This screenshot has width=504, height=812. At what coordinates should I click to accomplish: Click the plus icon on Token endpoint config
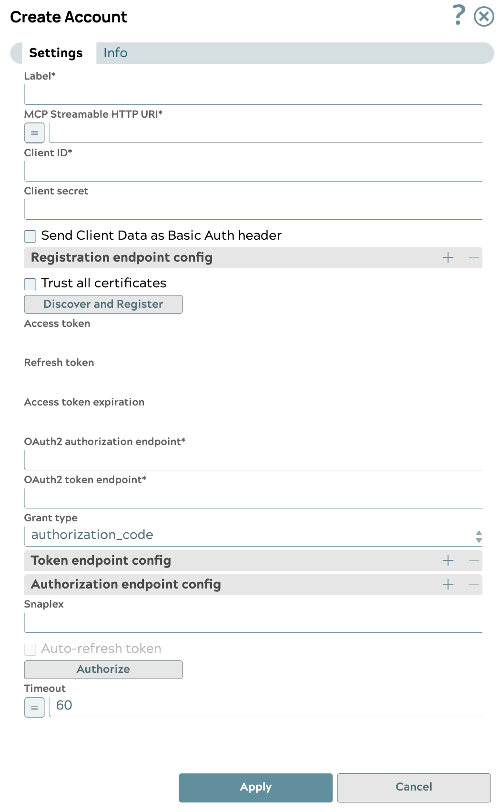(448, 560)
